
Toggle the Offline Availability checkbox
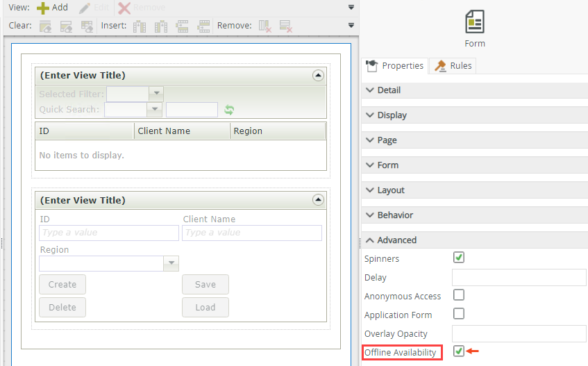(x=459, y=351)
